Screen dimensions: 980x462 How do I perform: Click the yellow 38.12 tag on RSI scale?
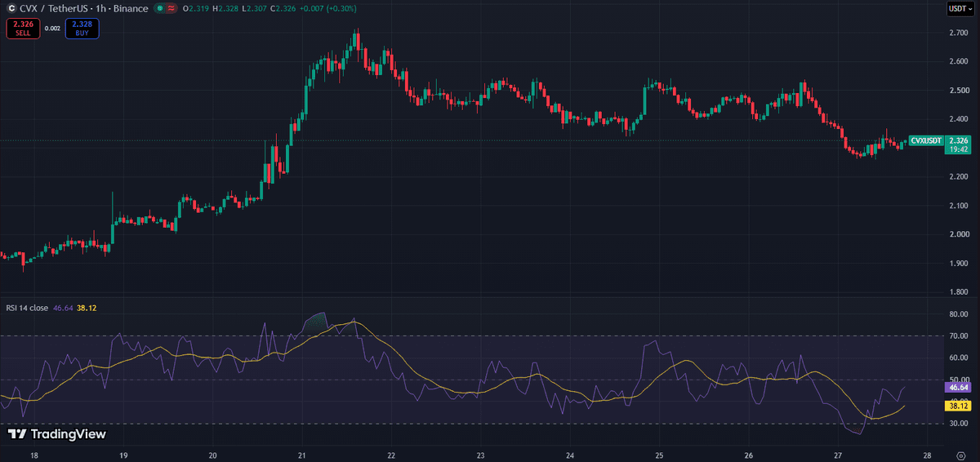pyautogui.click(x=958, y=406)
